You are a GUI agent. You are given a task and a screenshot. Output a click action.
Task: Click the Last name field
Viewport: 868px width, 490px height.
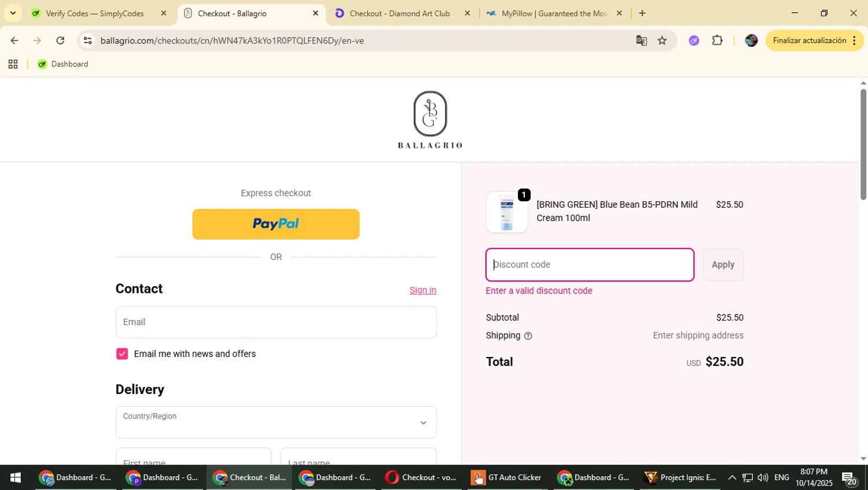pos(359,456)
